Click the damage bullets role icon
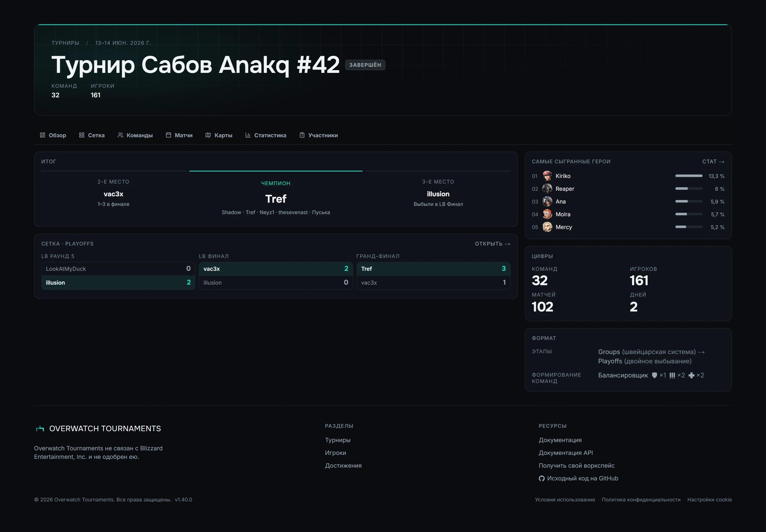Screen dimensions: 766x532 [672, 375]
